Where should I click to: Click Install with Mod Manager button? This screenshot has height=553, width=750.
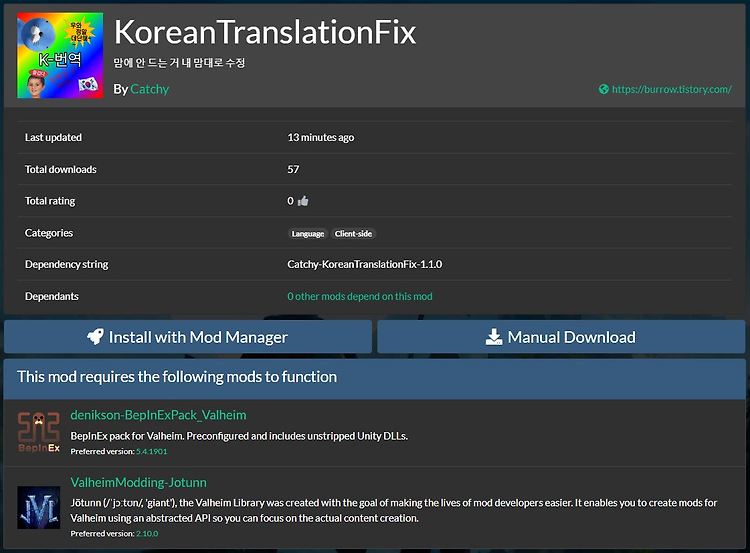point(188,337)
